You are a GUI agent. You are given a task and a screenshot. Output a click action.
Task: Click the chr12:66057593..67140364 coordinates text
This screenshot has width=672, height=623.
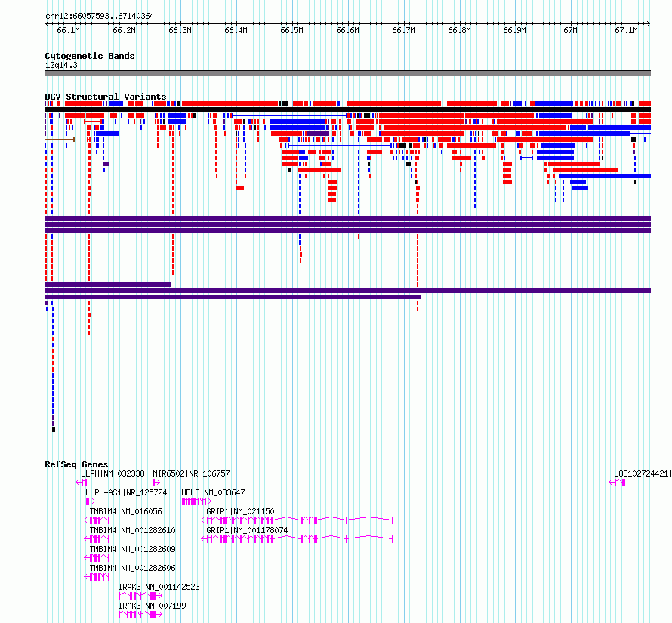click(100, 17)
